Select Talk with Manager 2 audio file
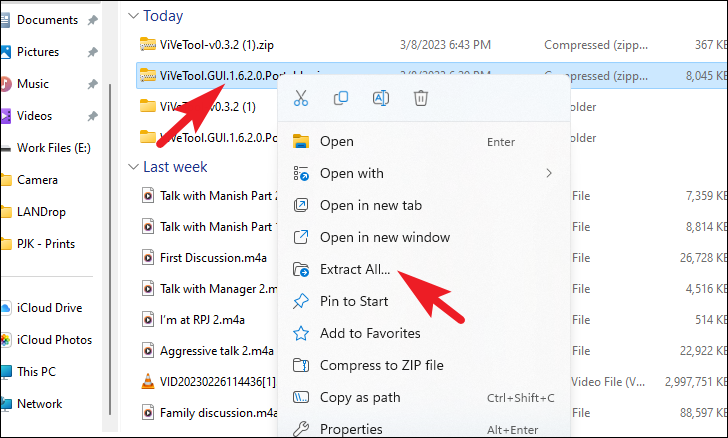The image size is (728, 438). click(218, 289)
